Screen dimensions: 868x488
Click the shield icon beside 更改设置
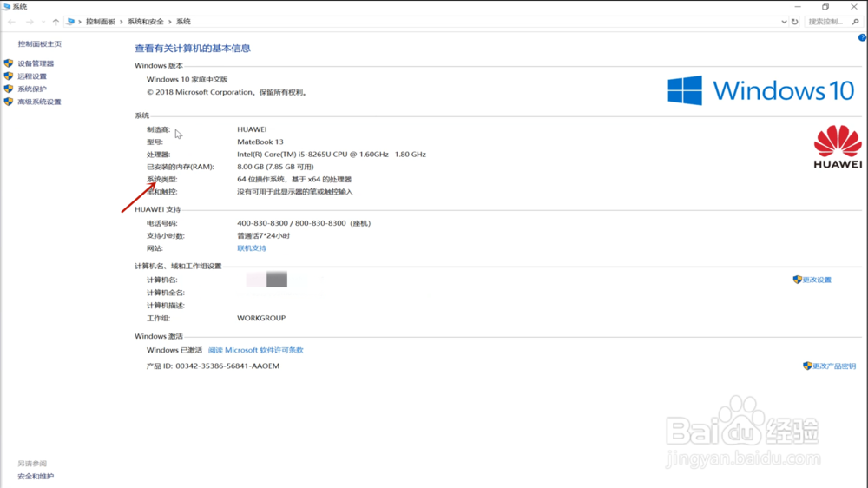click(797, 280)
